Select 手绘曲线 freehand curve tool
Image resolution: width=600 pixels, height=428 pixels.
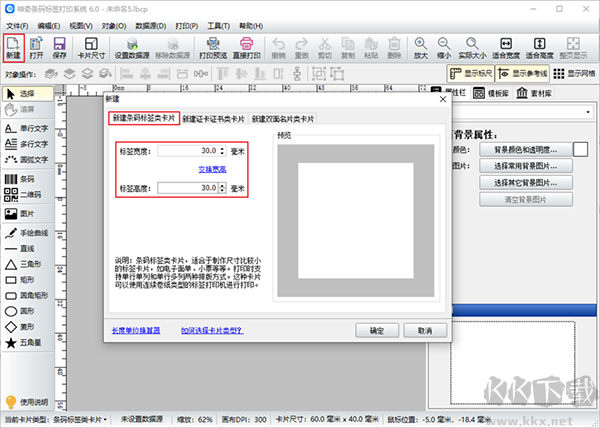(27, 233)
